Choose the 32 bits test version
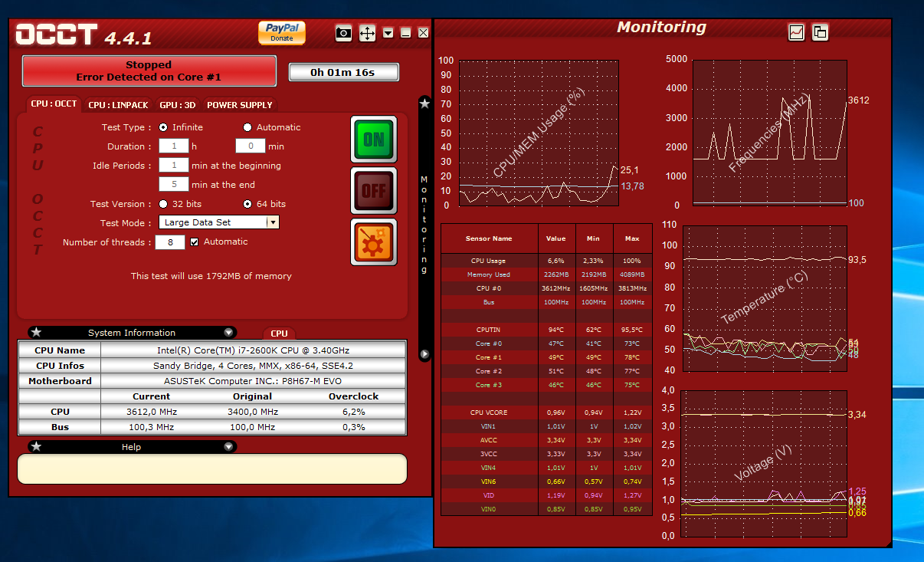The width and height of the screenshot is (924, 562). click(x=163, y=204)
